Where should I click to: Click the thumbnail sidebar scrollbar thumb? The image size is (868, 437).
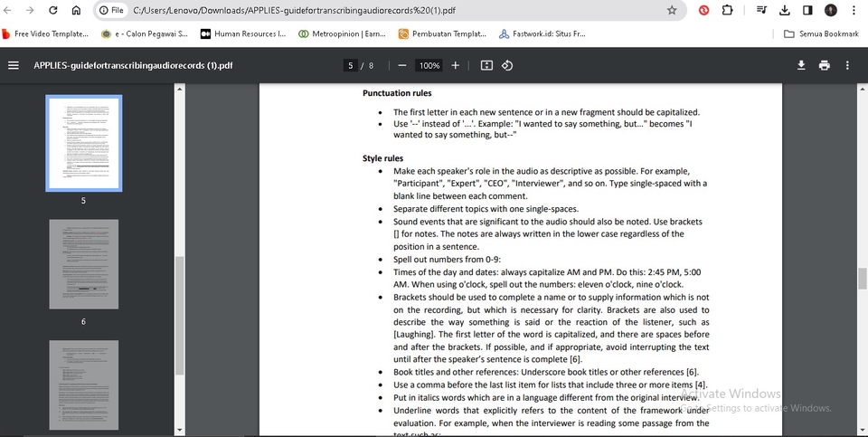(179, 316)
